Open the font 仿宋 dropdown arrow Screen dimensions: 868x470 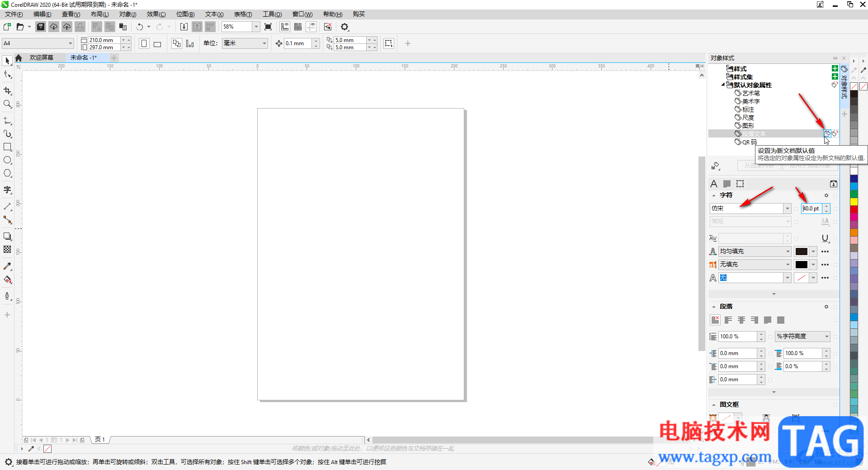click(x=787, y=209)
